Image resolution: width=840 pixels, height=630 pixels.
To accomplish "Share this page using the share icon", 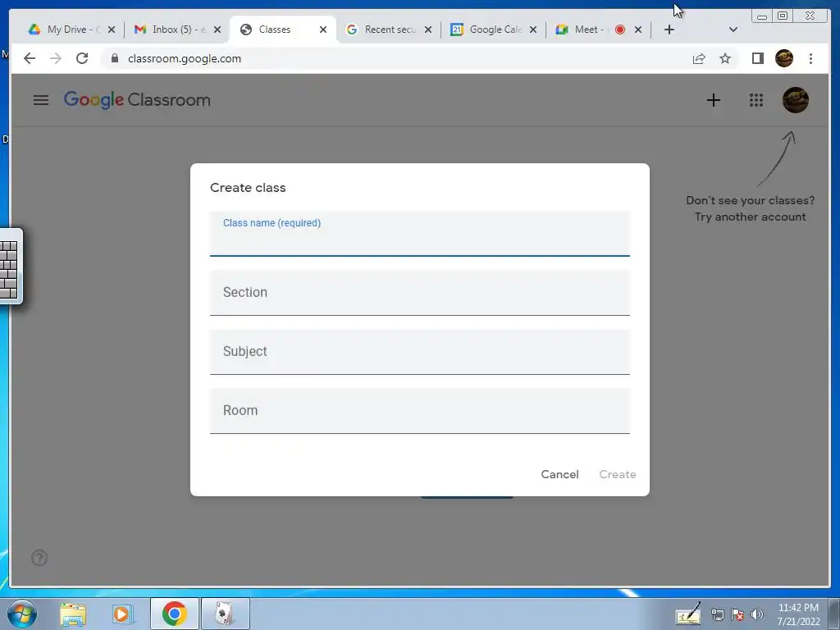I will (x=699, y=58).
